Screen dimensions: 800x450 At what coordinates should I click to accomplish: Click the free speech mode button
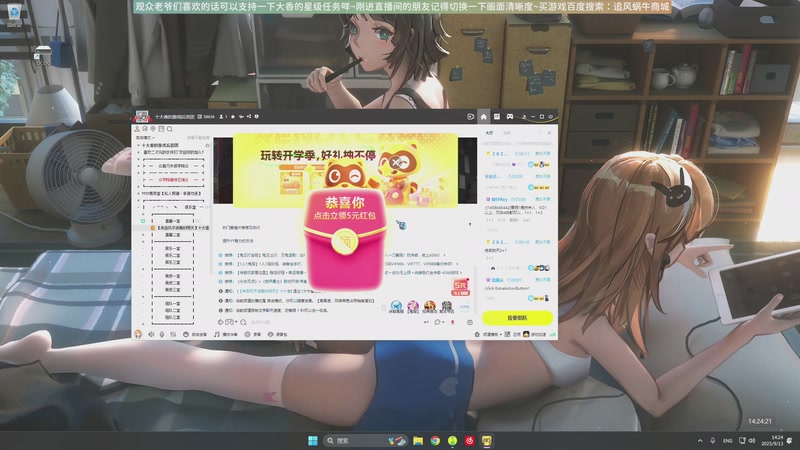pyautogui.click(x=195, y=334)
